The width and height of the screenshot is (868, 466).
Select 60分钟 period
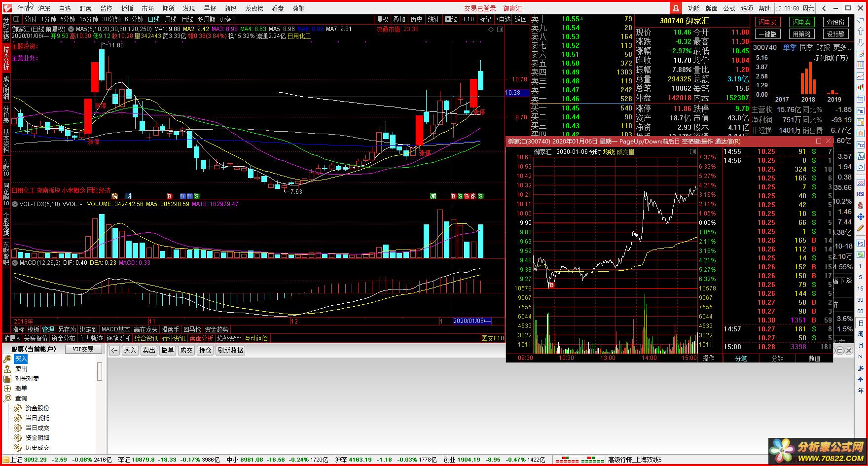point(134,19)
